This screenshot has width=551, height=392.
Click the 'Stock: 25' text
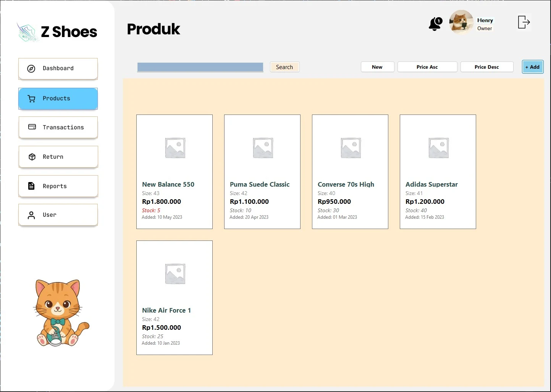(x=153, y=336)
